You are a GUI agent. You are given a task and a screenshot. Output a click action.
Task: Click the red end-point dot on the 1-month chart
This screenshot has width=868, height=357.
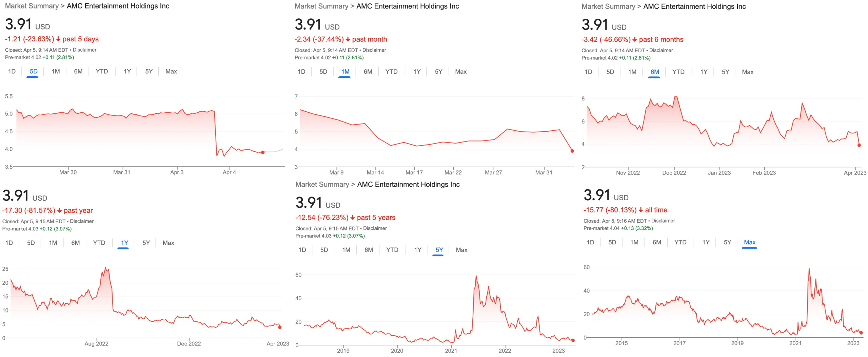(x=572, y=151)
